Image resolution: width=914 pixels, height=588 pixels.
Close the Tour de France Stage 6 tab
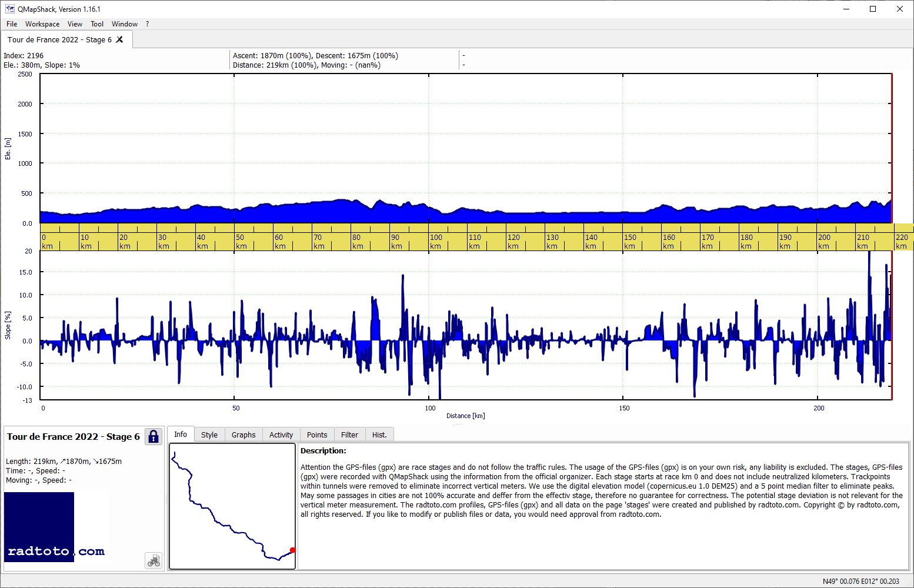click(119, 39)
